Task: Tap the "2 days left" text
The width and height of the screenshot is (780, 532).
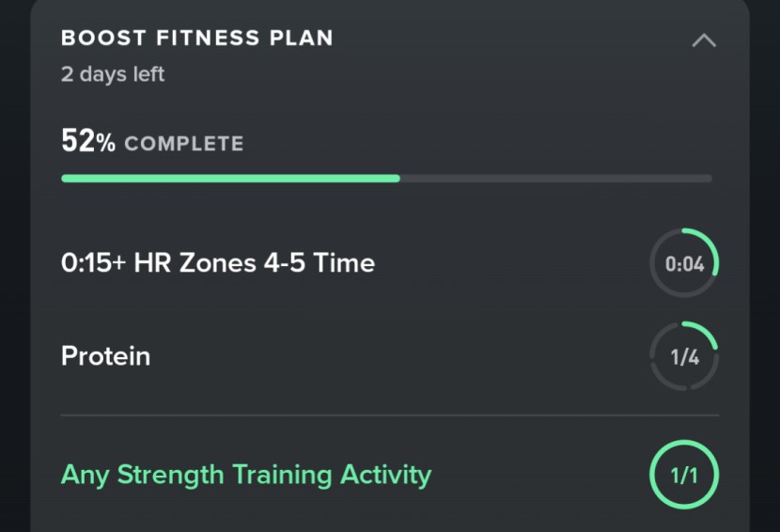Action: click(x=113, y=74)
